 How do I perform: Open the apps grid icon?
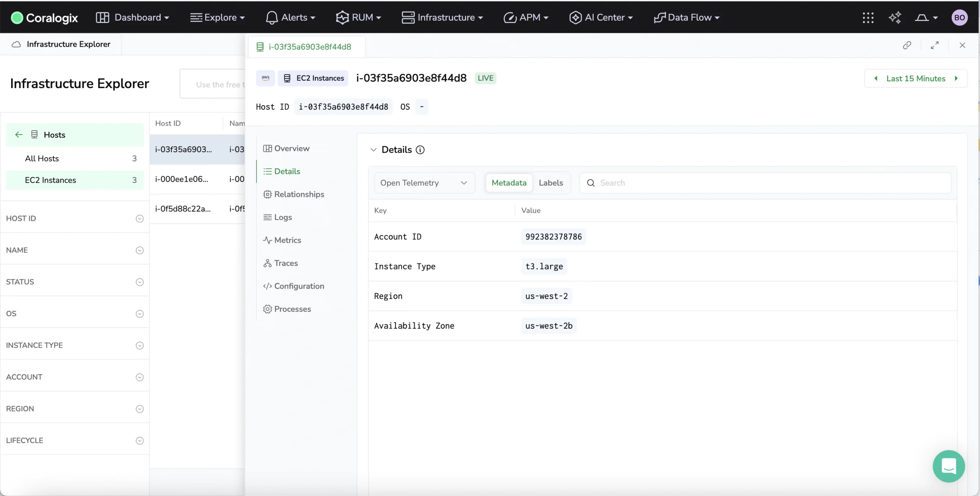868,18
